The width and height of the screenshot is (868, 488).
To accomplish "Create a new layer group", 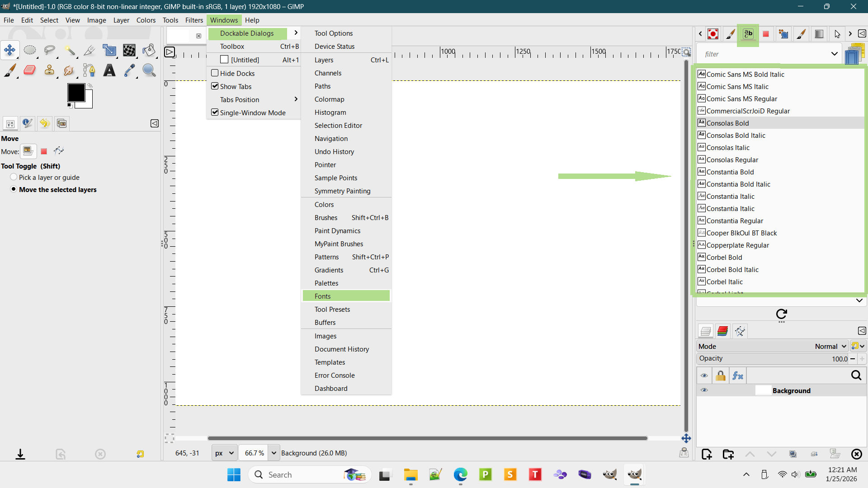I will point(728,454).
